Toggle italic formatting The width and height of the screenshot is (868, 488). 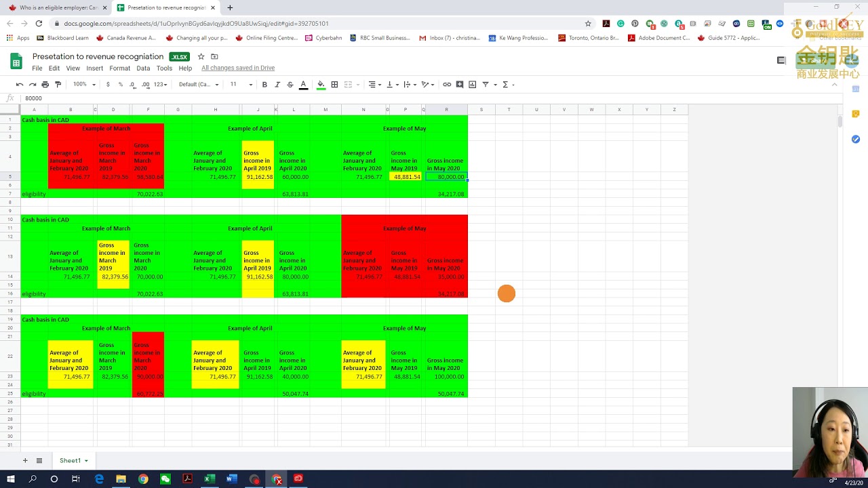(x=277, y=85)
